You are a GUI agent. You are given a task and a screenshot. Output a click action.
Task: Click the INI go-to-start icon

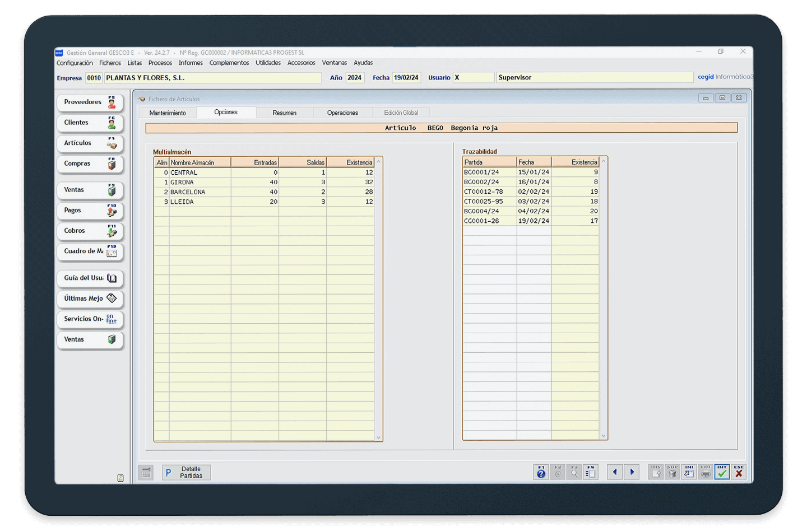(689, 472)
